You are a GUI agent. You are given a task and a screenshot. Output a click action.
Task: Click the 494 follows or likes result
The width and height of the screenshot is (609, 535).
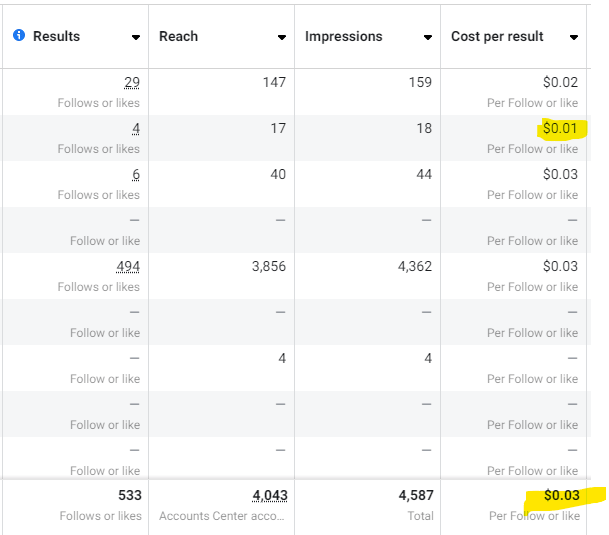pos(129,266)
